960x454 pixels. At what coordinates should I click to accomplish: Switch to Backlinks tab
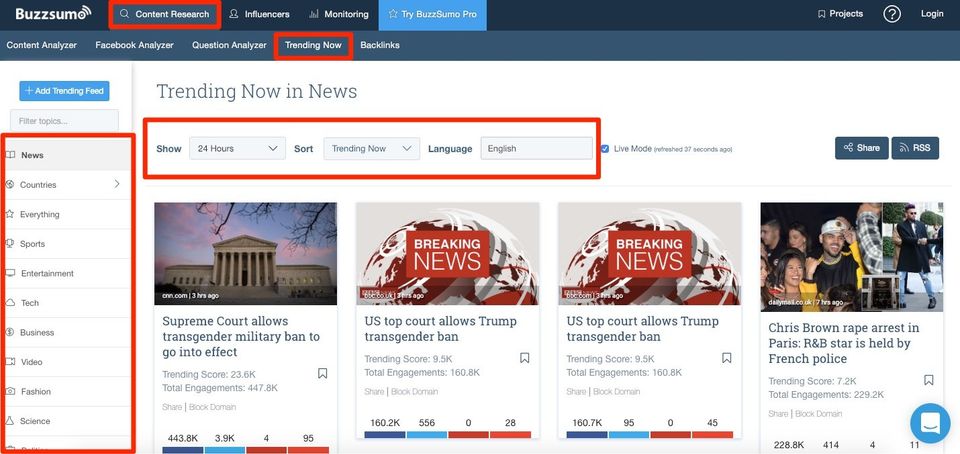pos(380,45)
